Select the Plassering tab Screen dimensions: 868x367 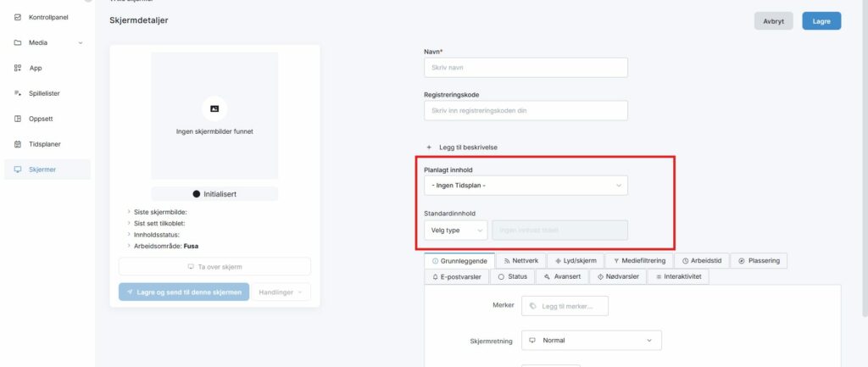click(x=759, y=261)
